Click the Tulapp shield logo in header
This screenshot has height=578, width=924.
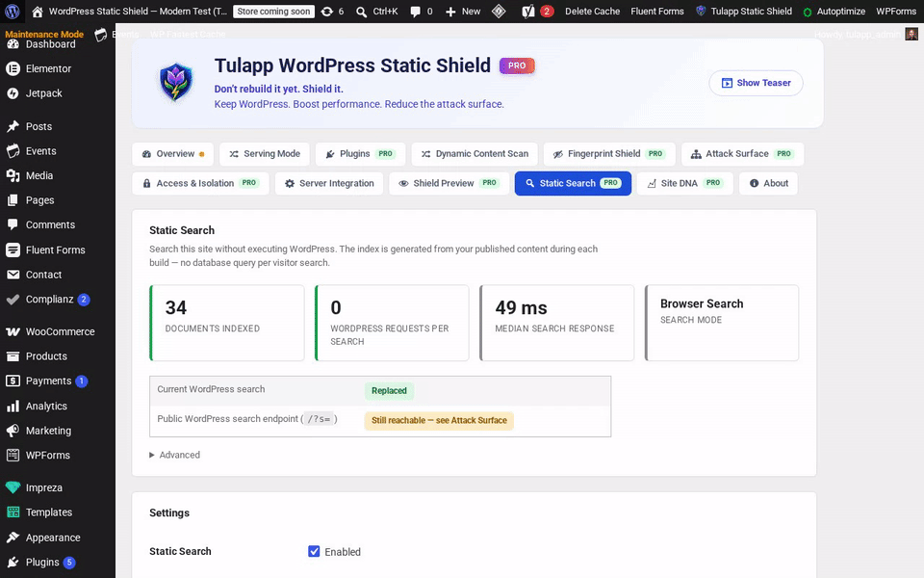[176, 83]
